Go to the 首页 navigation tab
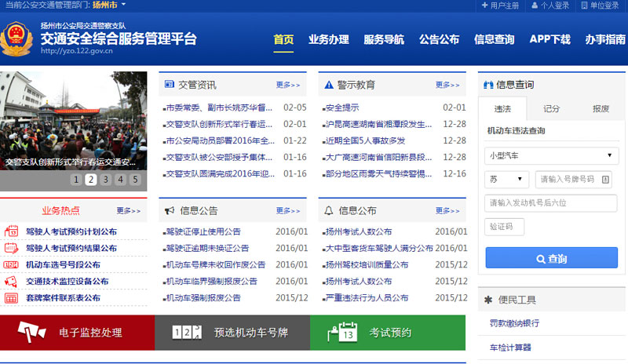The image size is (628, 364). pos(283,40)
